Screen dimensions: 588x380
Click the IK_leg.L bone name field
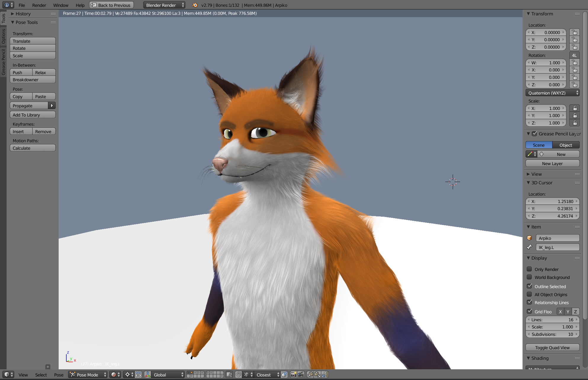coord(558,247)
